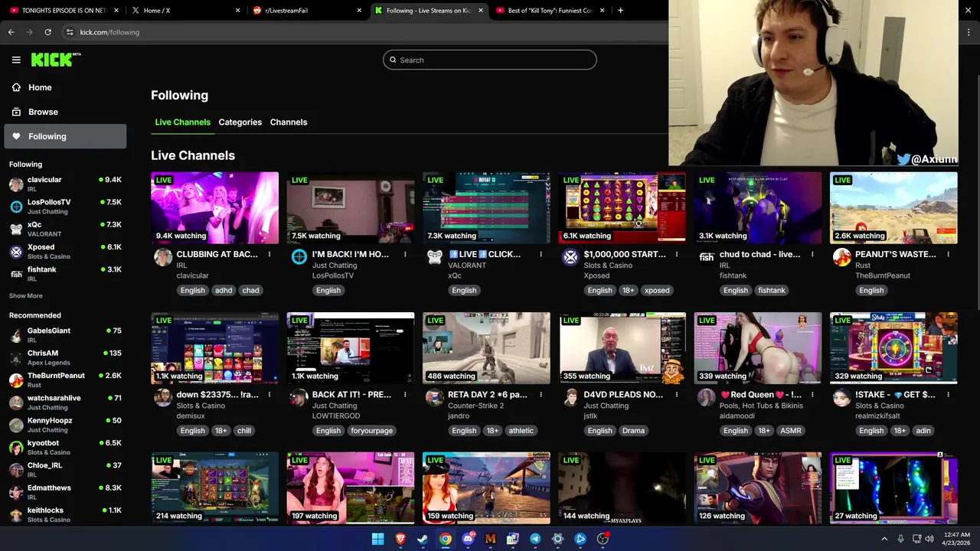This screenshot has width=980, height=551.
Task: Click the Search input field
Action: [x=489, y=60]
